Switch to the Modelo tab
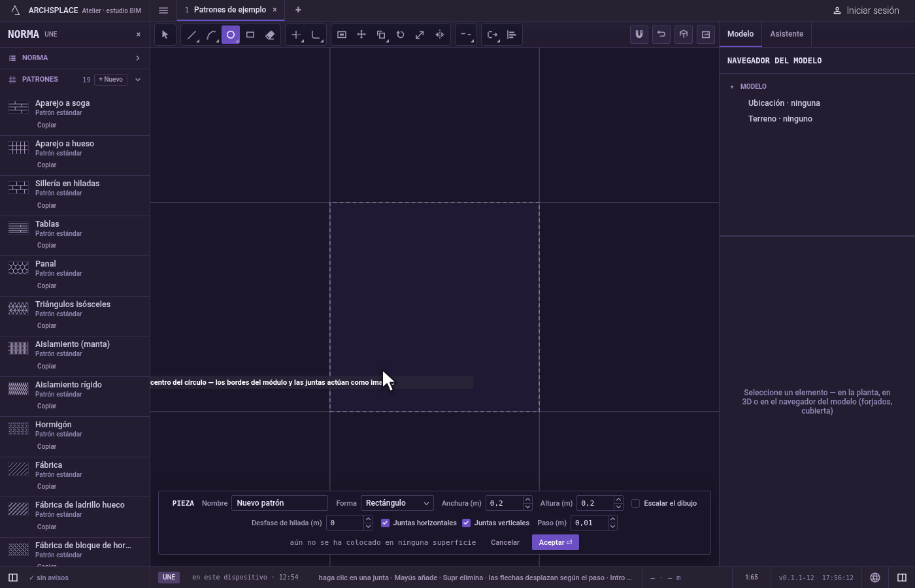This screenshot has height=588, width=915. pyautogui.click(x=740, y=34)
